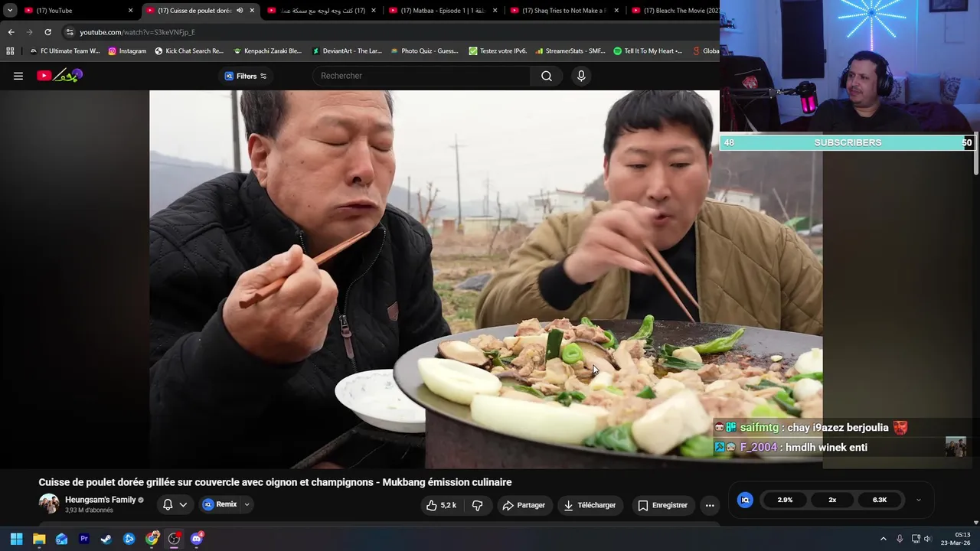Switch to 'Matbaa - Episode 1' tab
980x551 pixels.
(x=444, y=11)
